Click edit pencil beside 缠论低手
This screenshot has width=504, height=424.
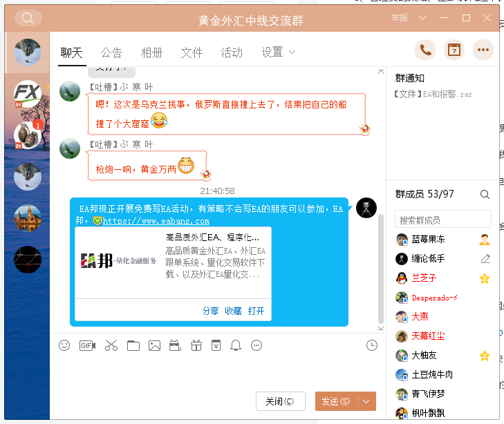coord(485,259)
